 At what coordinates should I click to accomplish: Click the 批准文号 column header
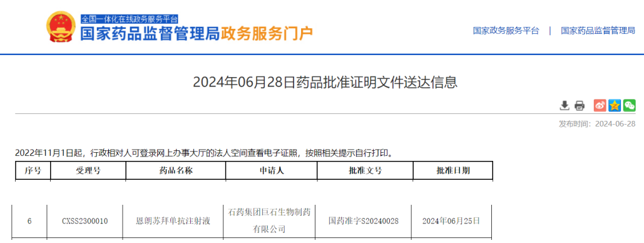click(x=365, y=171)
